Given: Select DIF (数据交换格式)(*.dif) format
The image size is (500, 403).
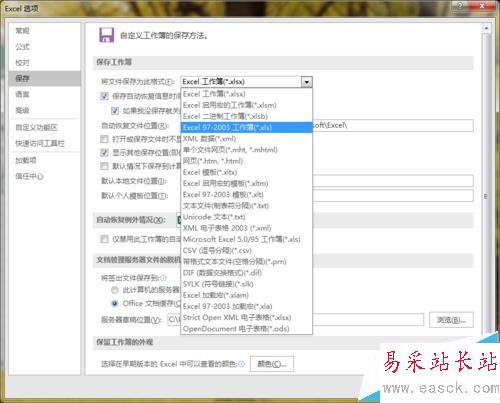Looking at the screenshot, I should [246, 273].
